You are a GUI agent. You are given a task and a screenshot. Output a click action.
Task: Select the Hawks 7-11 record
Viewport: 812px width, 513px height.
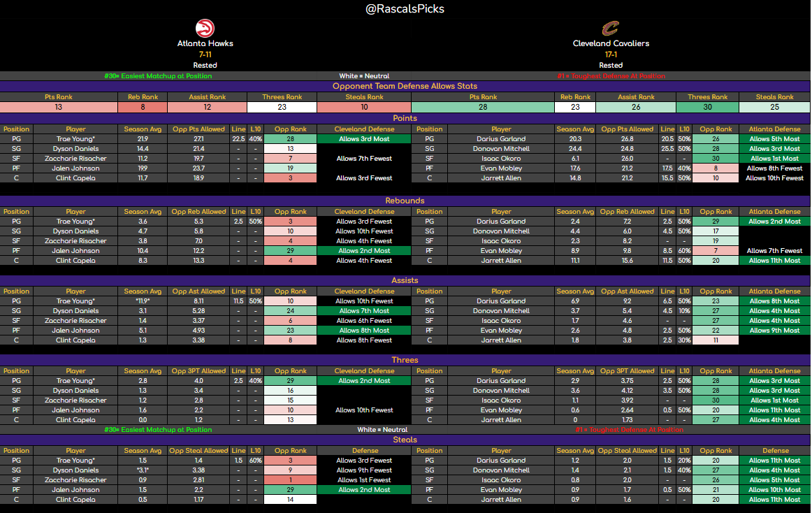205,55
